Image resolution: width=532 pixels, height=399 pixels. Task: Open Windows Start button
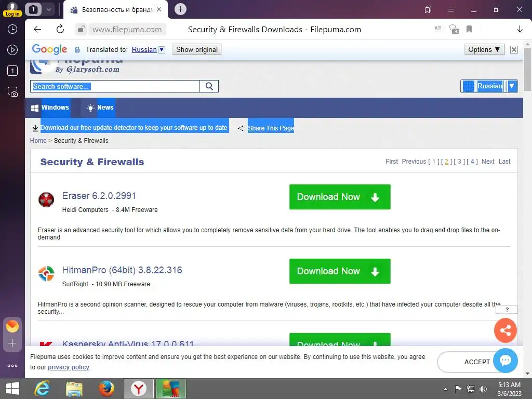click(12, 389)
